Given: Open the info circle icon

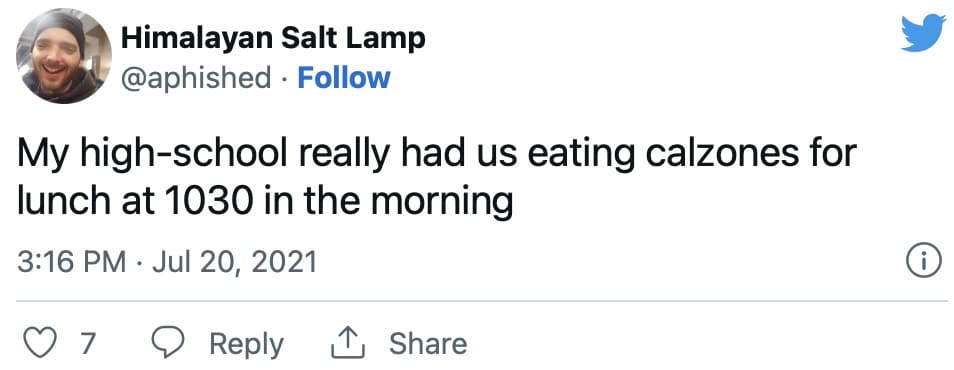Looking at the screenshot, I should click(x=924, y=262).
